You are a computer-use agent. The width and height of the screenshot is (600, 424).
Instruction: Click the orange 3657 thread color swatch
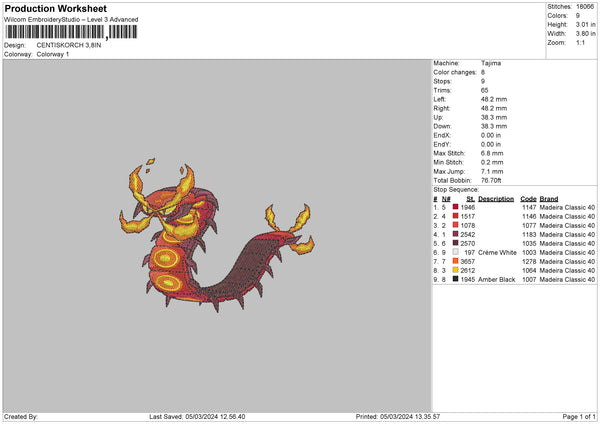tap(455, 261)
